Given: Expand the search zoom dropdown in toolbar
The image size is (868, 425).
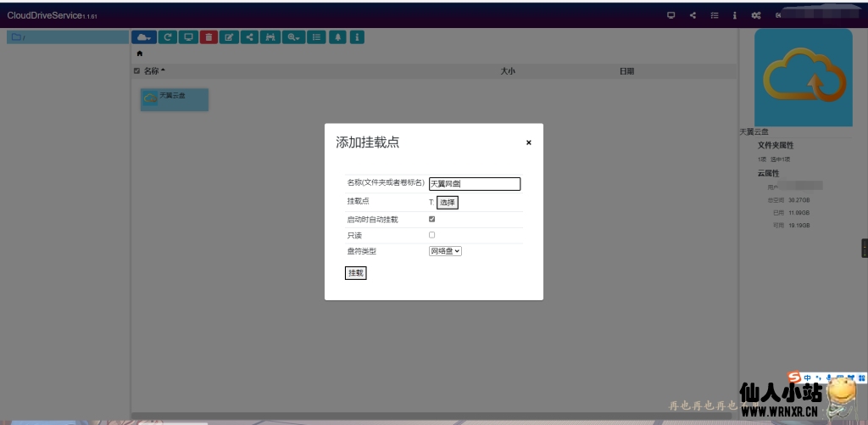Looking at the screenshot, I should (294, 37).
